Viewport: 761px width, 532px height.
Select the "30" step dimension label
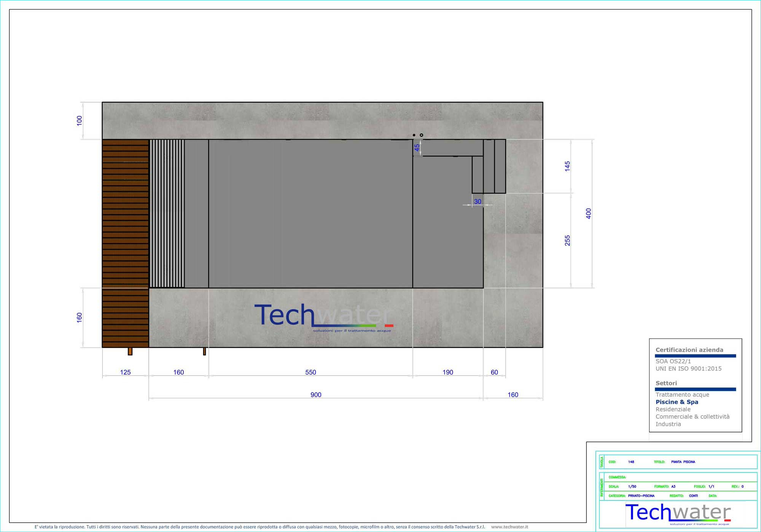[x=478, y=202]
